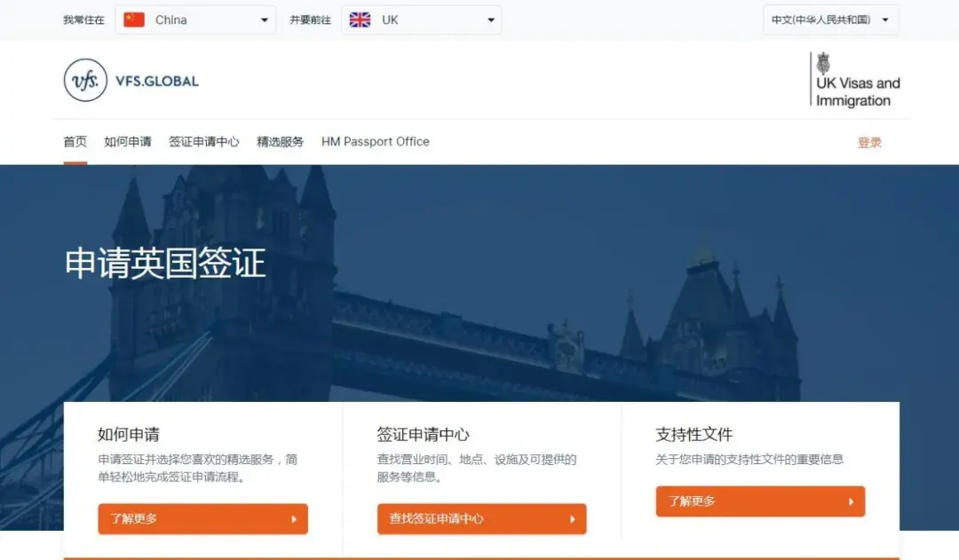959x560 pixels.
Task: Click the UK flag icon
Action: tap(360, 19)
